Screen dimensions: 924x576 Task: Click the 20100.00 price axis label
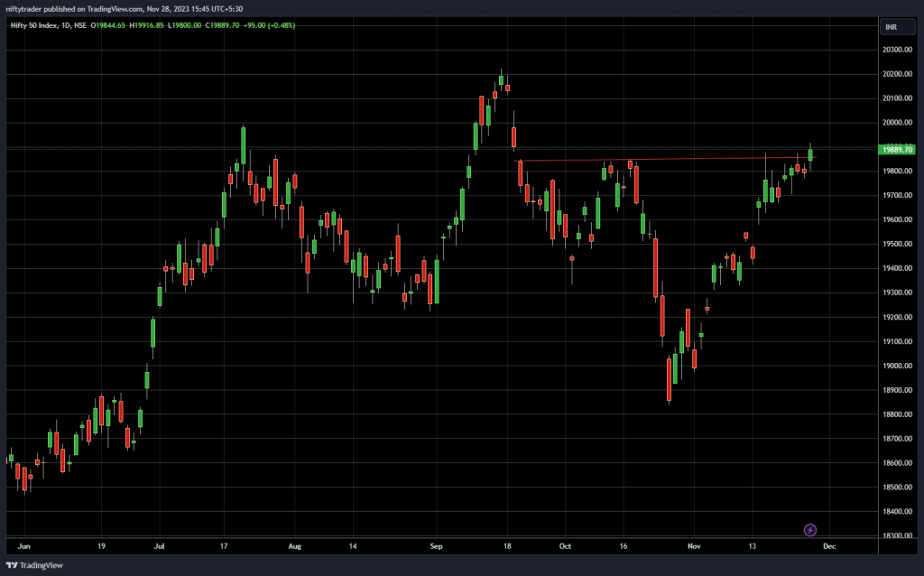(897, 98)
